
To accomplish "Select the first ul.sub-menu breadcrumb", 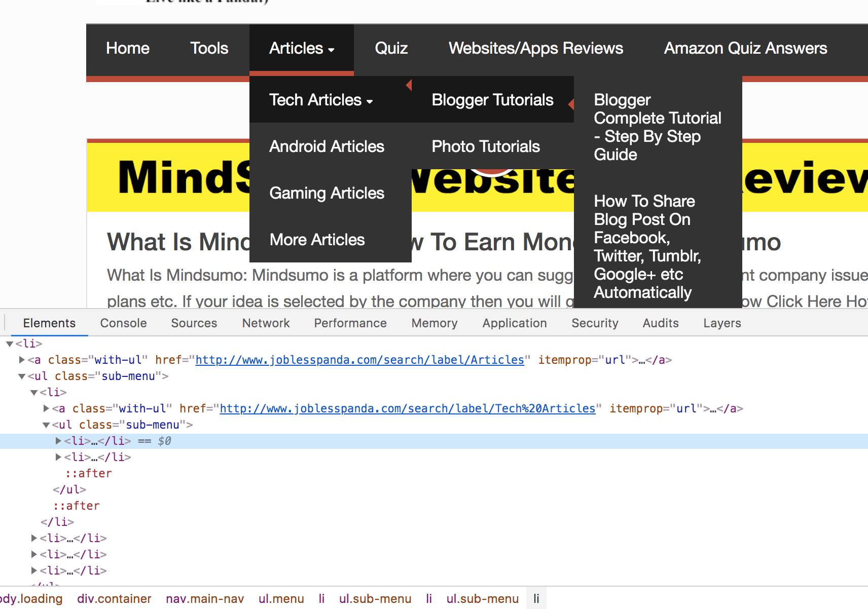I will click(x=375, y=599).
